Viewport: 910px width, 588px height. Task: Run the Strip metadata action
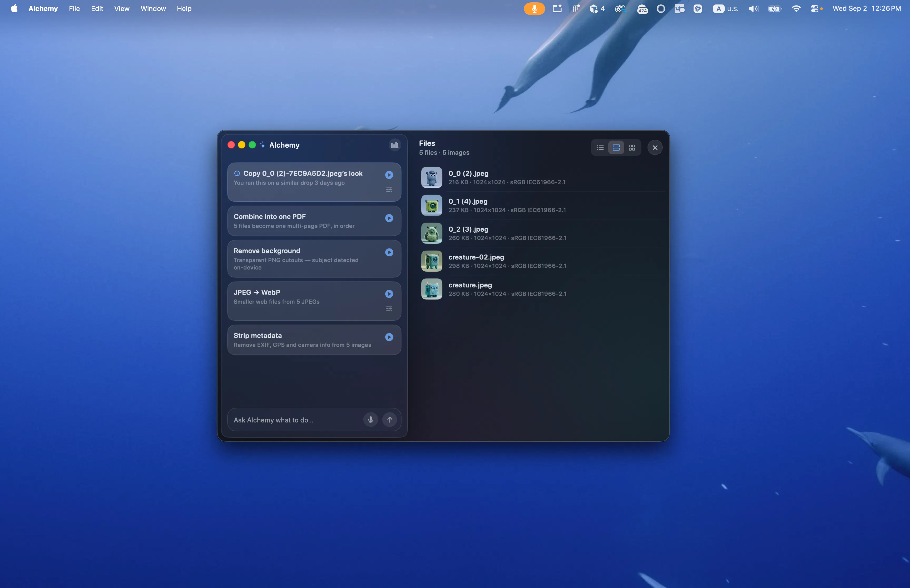coord(389,337)
